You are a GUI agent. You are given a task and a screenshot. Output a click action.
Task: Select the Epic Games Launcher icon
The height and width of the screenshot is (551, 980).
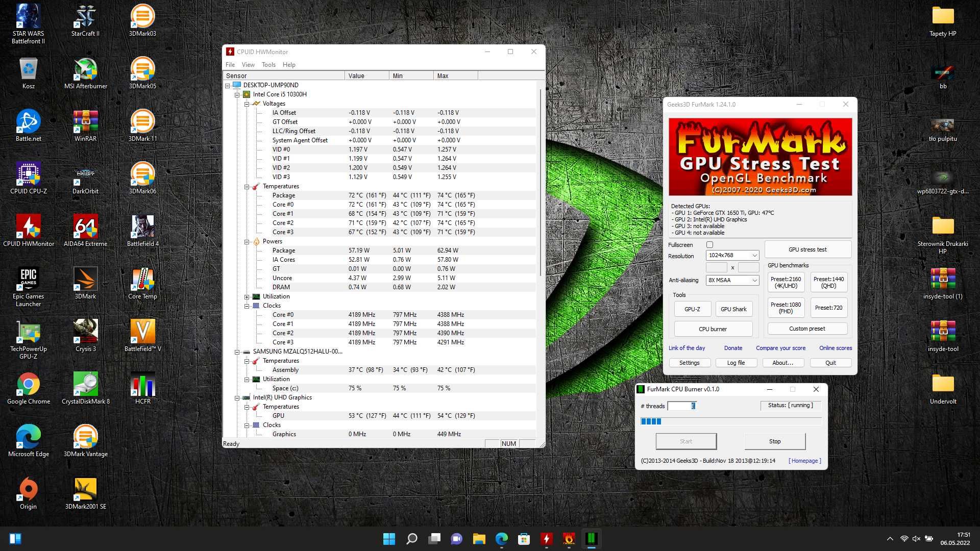point(28,287)
